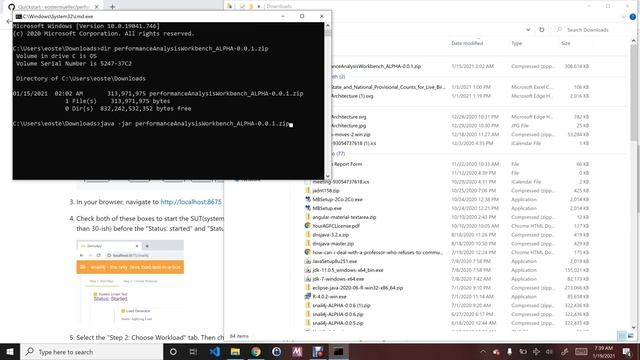
Task: Sort files by the Size column
Action: click(566, 43)
